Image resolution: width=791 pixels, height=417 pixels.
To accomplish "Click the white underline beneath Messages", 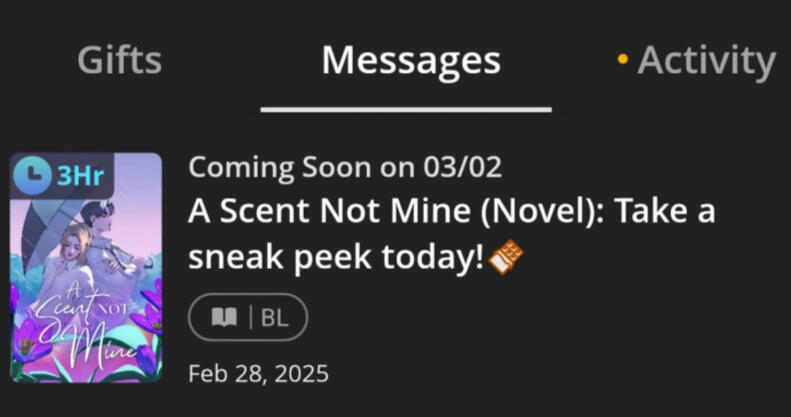I will (x=406, y=109).
